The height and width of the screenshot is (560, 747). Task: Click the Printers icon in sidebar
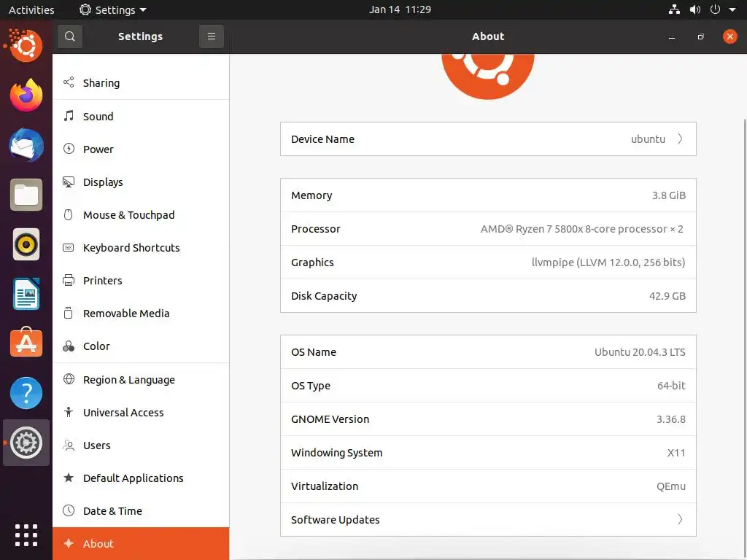click(69, 280)
